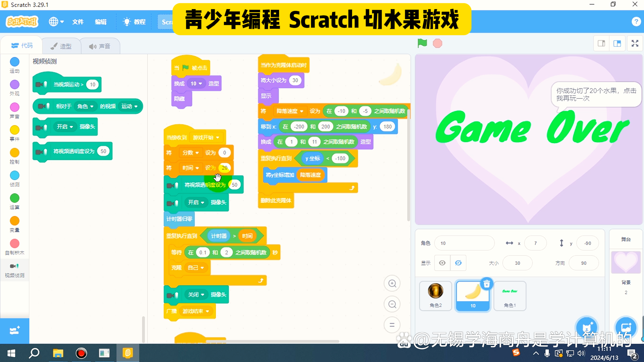This screenshot has width=644, height=362.
Task: Open message dropdown 游戏开始 in receive block
Action: click(206, 137)
